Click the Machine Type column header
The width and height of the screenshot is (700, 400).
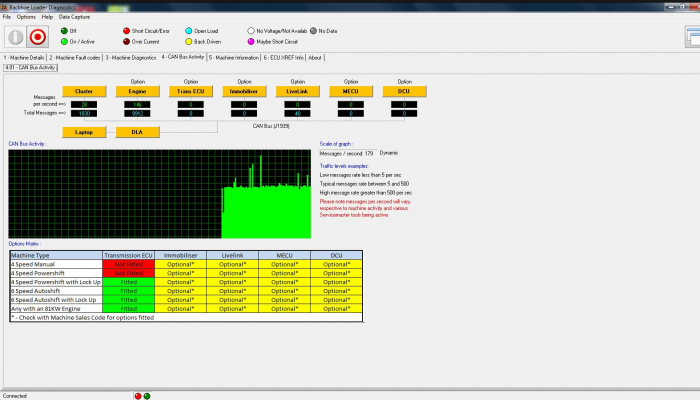pos(56,255)
